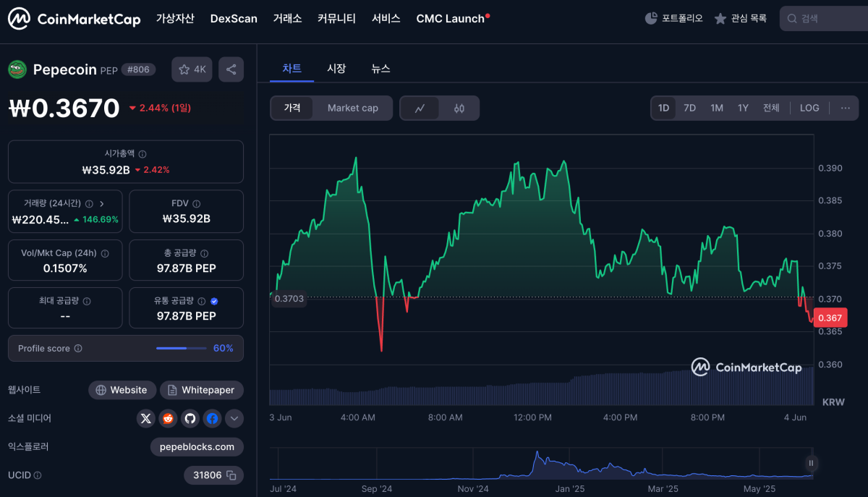Image resolution: width=868 pixels, height=497 pixels.
Task: Add Pepecoin to watchlist with the 4K star button
Action: pyautogui.click(x=192, y=69)
